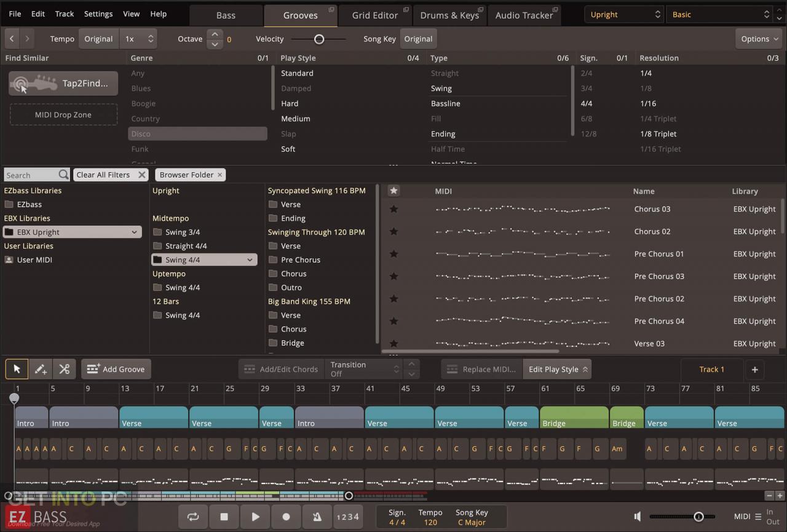Toggle the loop playback button
This screenshot has height=532, width=787.
[193, 517]
